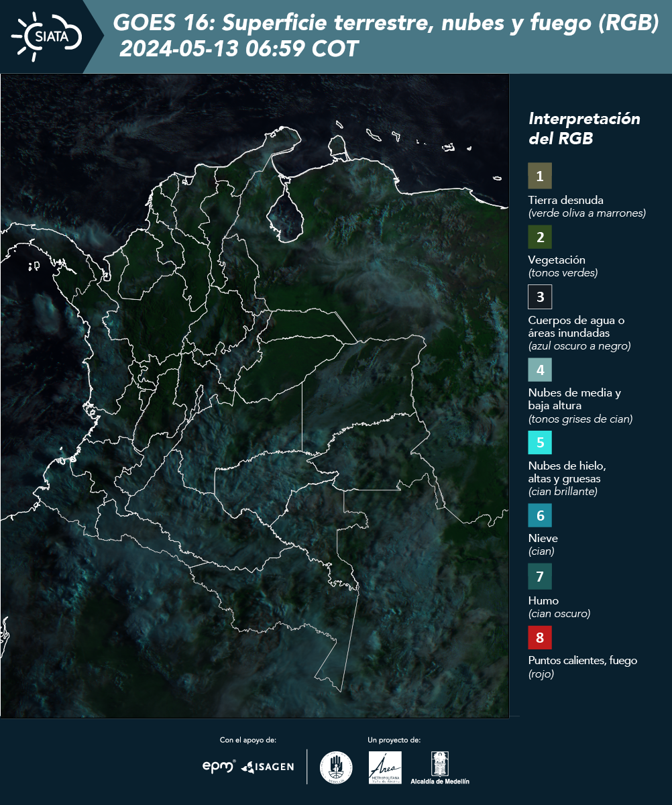The width and height of the screenshot is (672, 805).
Task: Select legend swatch 4 Nubes de media altura
Action: [540, 369]
